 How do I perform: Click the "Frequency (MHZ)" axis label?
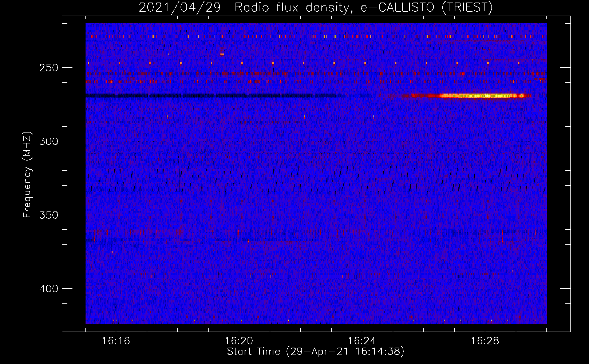point(27,175)
